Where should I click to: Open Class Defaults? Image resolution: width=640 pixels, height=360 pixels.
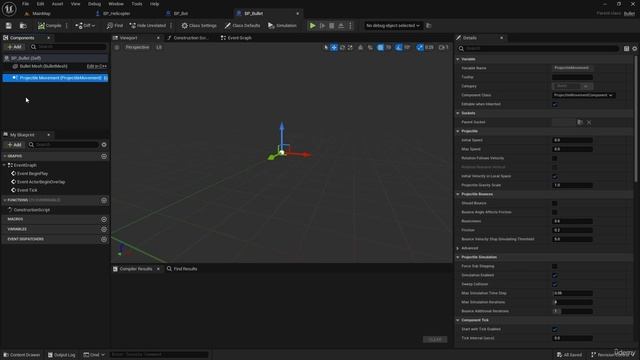pyautogui.click(x=242, y=26)
